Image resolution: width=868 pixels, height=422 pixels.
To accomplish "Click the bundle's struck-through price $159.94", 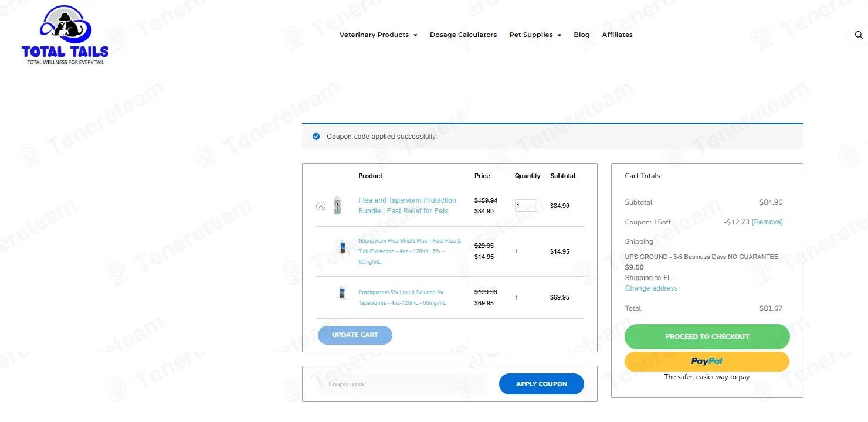I will pos(486,200).
